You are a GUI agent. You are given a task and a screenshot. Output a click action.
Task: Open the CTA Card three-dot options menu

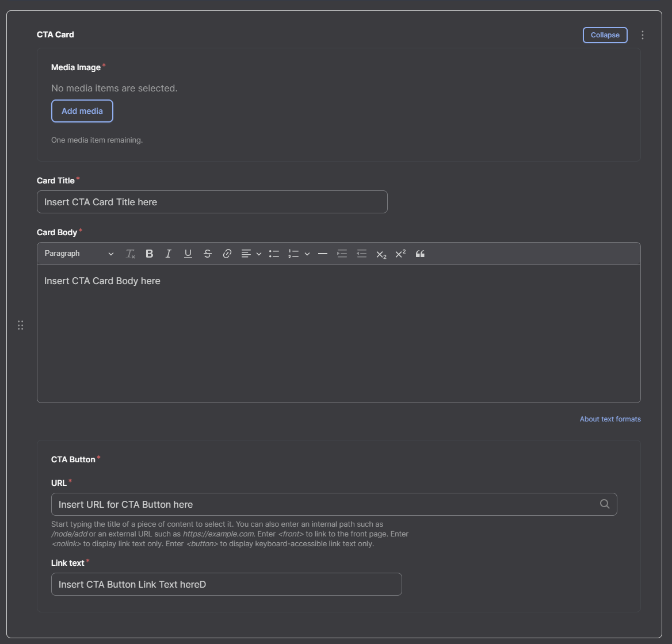coord(643,35)
